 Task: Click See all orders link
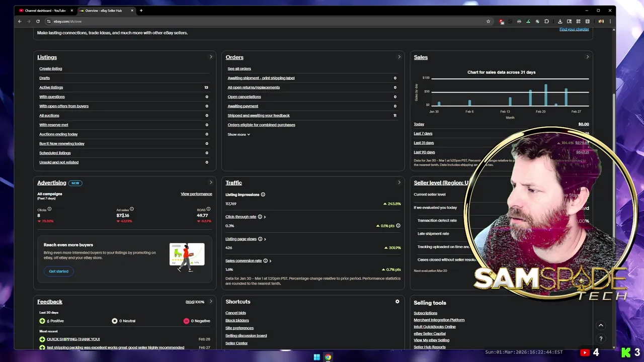(239, 68)
